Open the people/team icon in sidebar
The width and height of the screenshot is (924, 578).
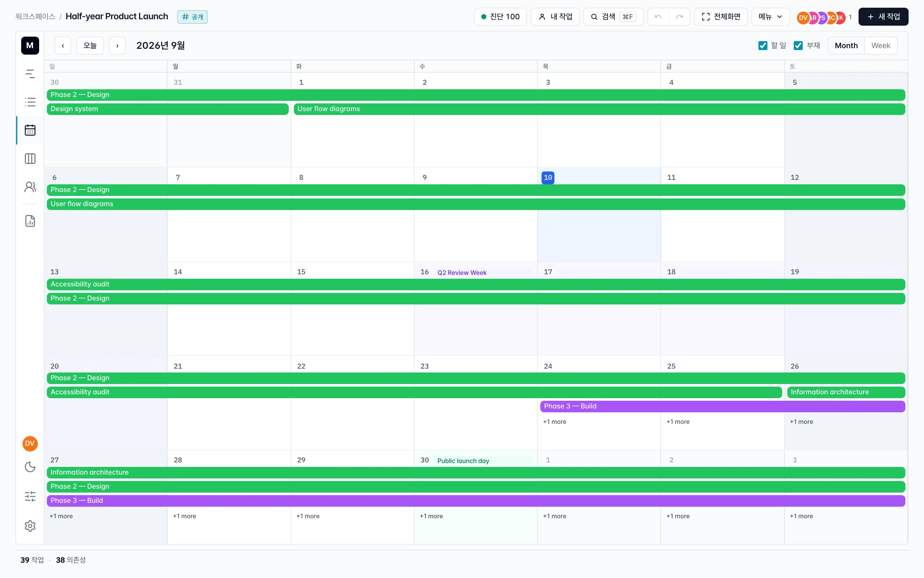30,187
